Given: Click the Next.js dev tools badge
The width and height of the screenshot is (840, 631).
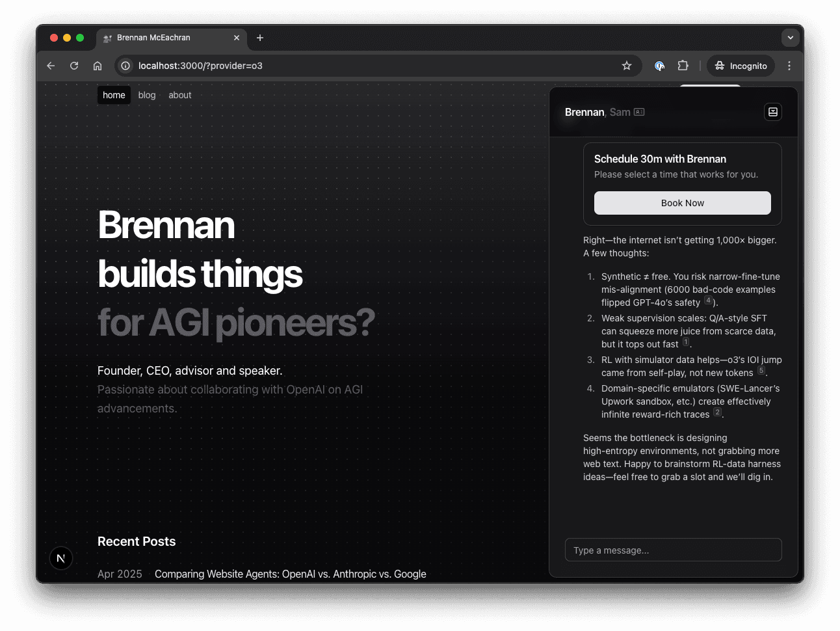Looking at the screenshot, I should pos(61,558).
